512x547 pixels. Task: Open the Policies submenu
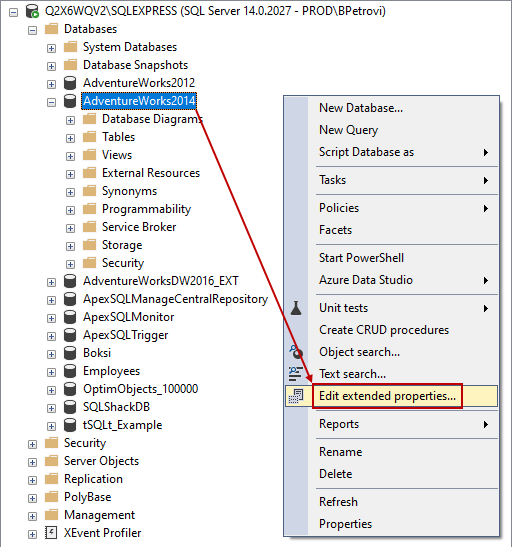click(392, 208)
